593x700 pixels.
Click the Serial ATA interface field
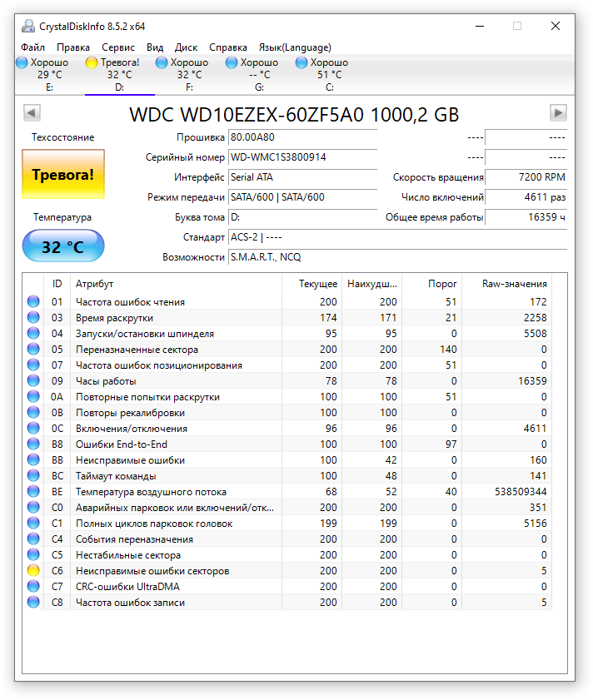point(302,177)
